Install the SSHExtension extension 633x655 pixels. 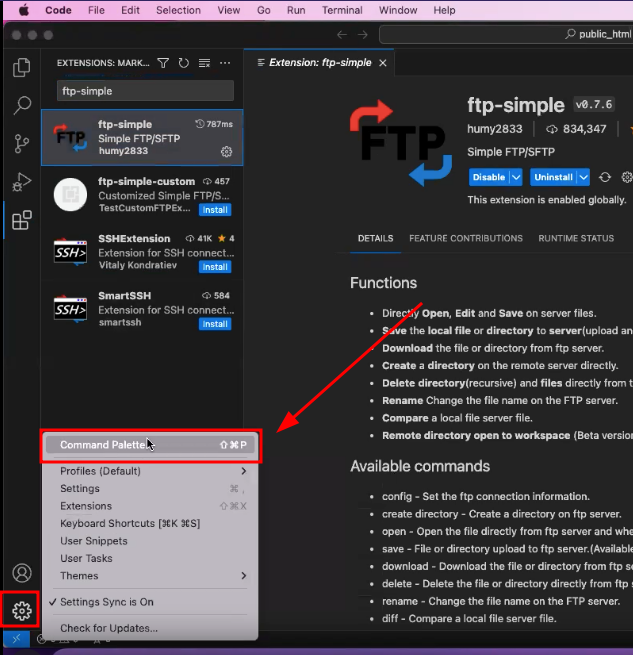[215, 267]
